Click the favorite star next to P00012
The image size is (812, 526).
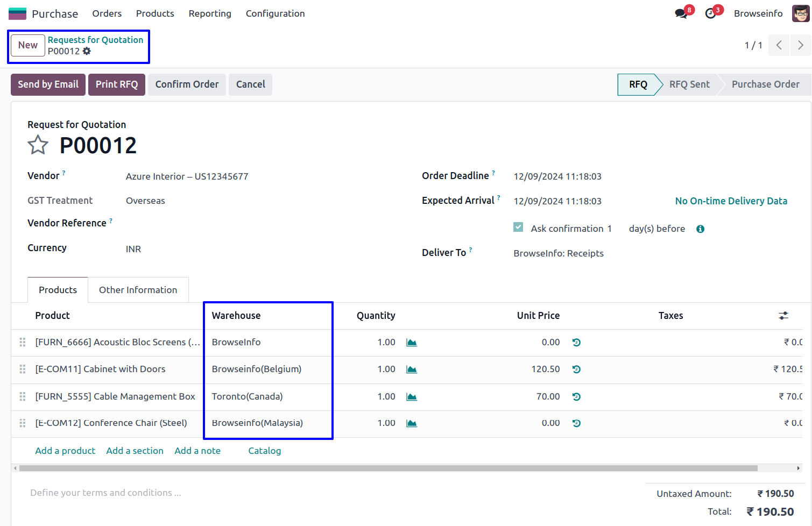[38, 145]
